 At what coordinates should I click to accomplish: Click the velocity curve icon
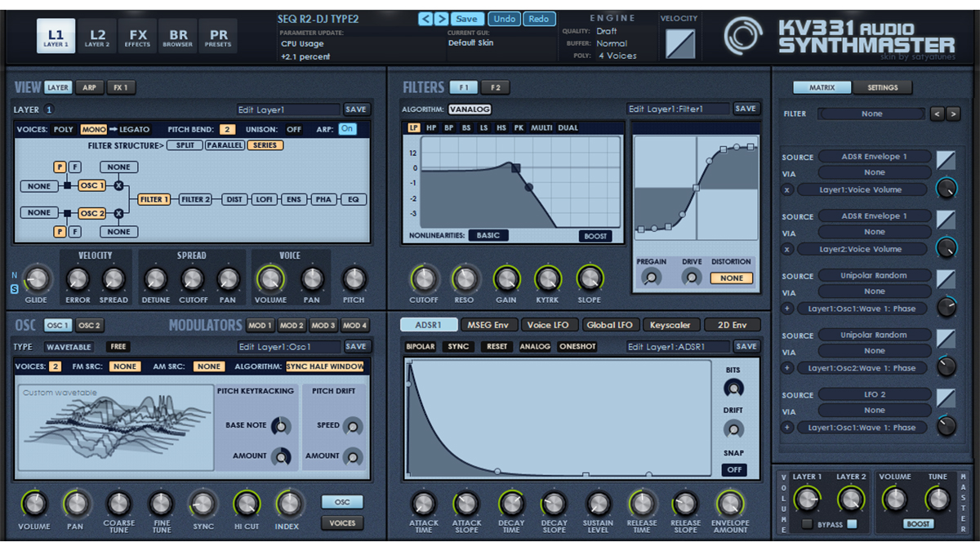(x=679, y=43)
